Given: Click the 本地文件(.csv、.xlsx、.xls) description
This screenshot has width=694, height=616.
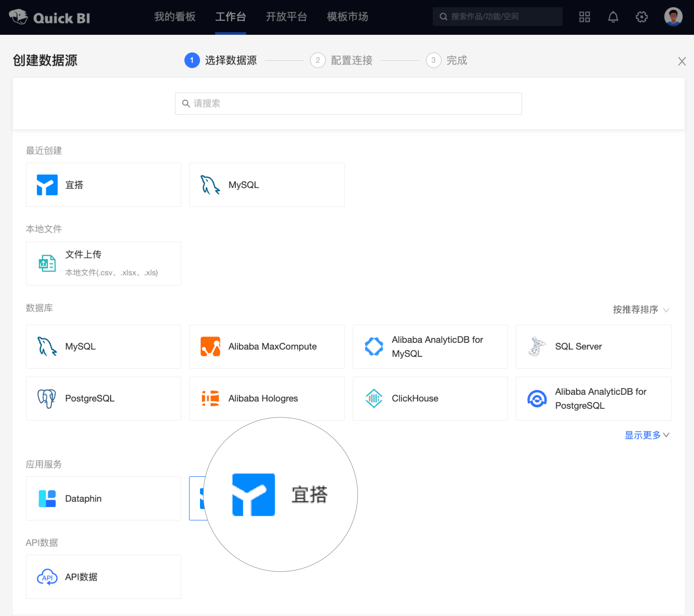Looking at the screenshot, I should click(x=111, y=272).
